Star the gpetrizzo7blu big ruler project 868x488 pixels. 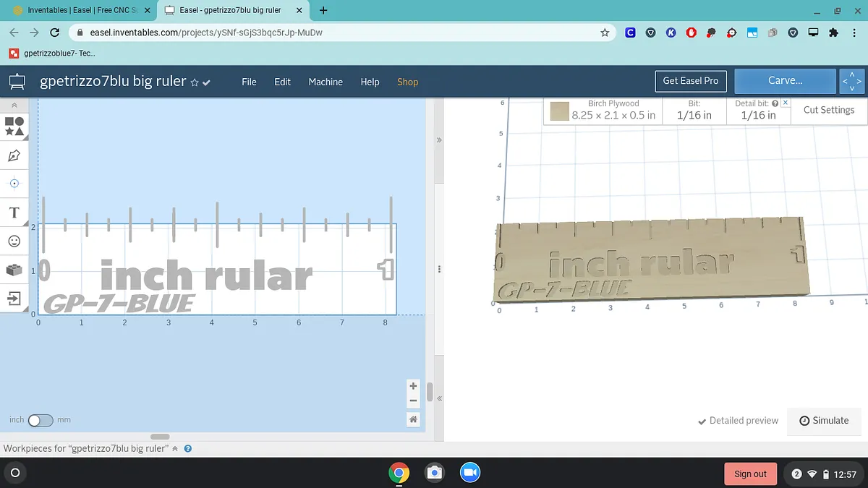(x=194, y=83)
